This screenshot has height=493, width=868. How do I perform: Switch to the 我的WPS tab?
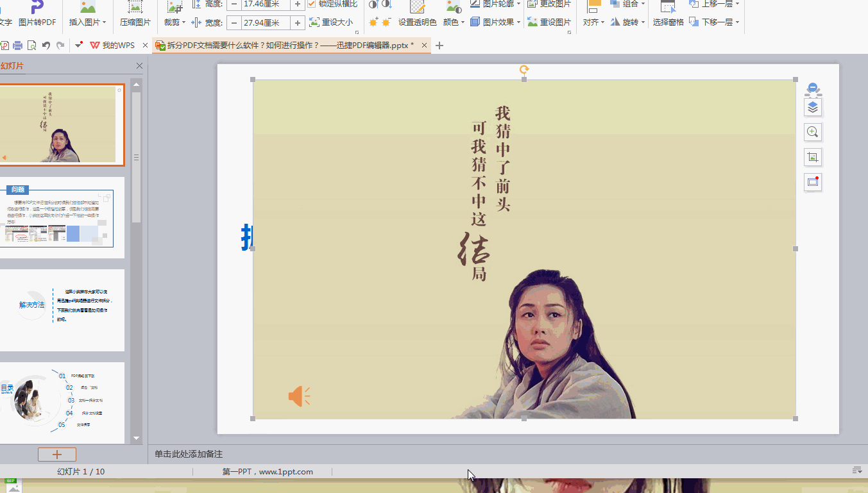click(x=113, y=46)
